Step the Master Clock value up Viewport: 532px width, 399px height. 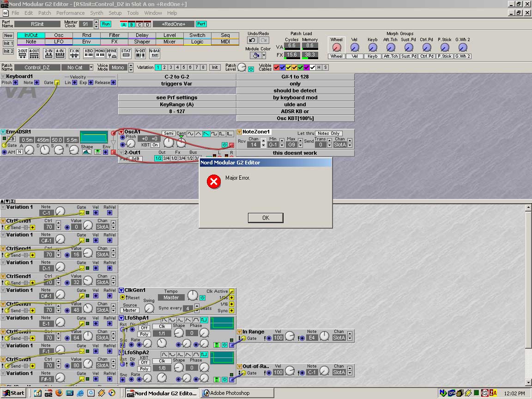point(97,22)
